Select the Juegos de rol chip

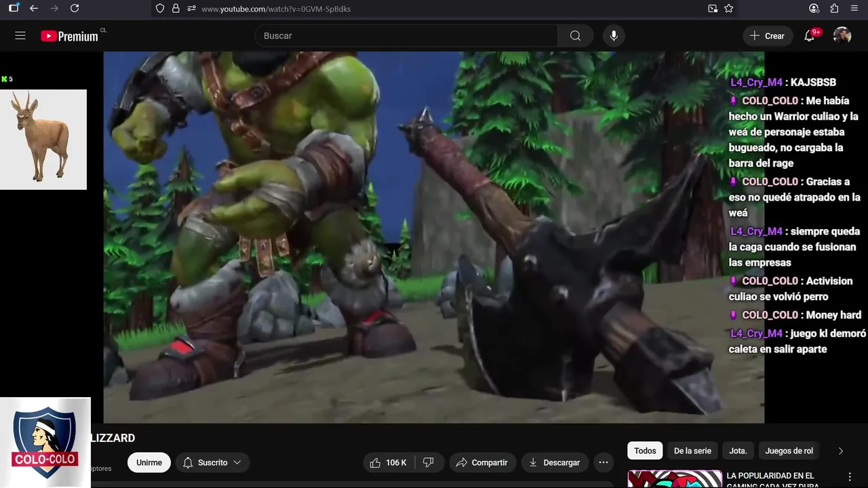[789, 451]
